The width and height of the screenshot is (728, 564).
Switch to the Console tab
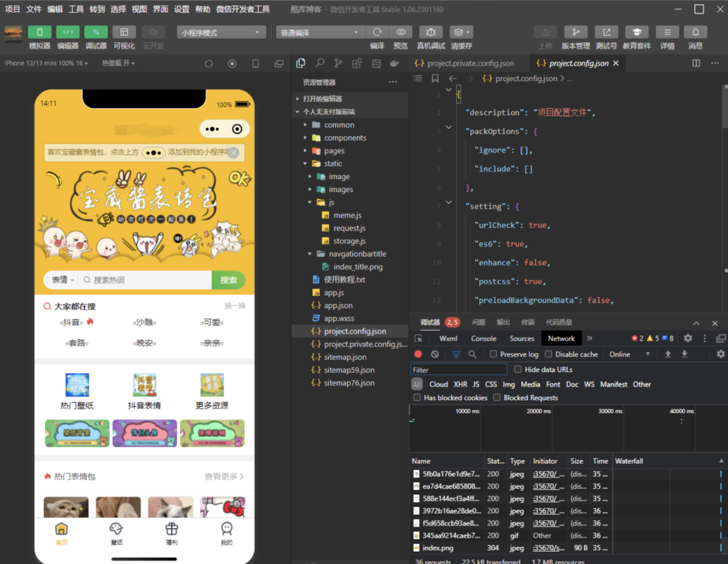pyautogui.click(x=483, y=338)
